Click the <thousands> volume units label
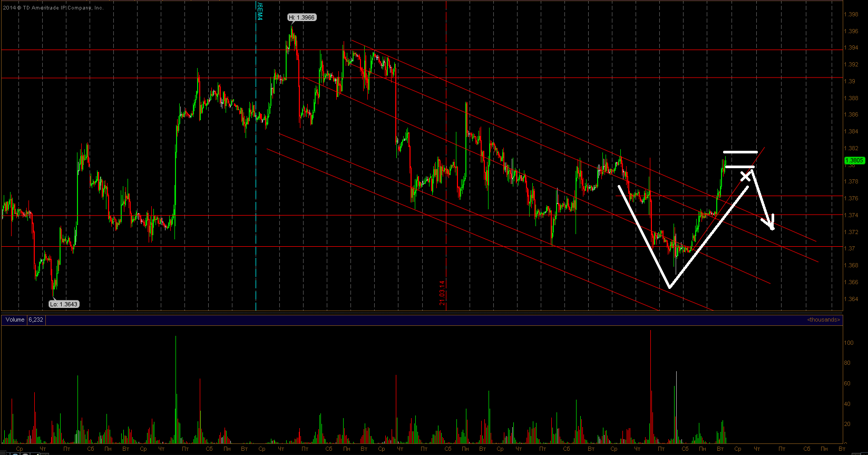The height and width of the screenshot is (455, 868). coord(824,320)
